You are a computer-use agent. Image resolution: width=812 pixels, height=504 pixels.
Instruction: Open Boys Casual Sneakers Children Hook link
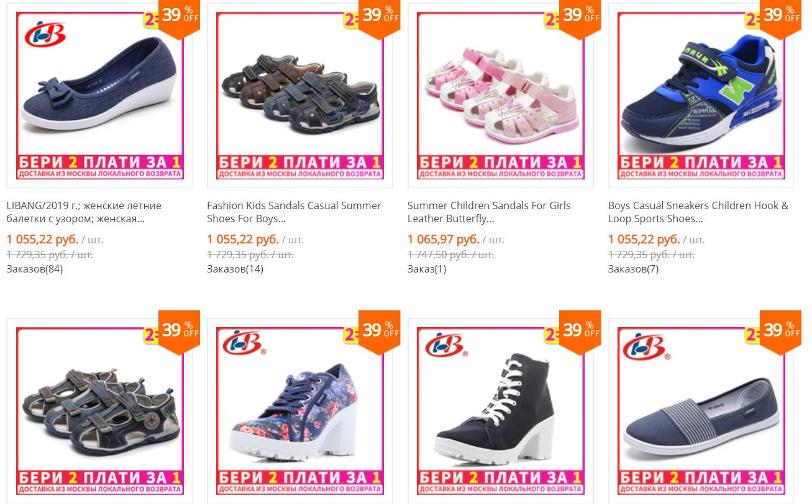point(698,212)
